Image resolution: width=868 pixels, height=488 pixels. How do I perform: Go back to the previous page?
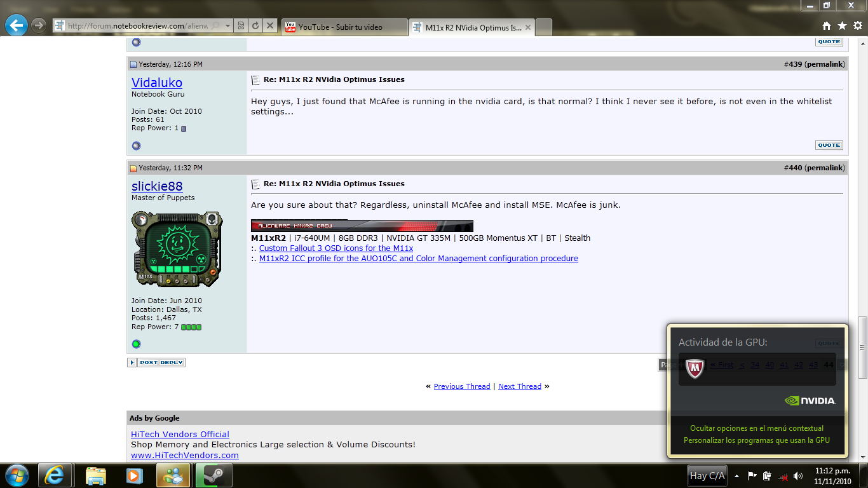point(16,25)
